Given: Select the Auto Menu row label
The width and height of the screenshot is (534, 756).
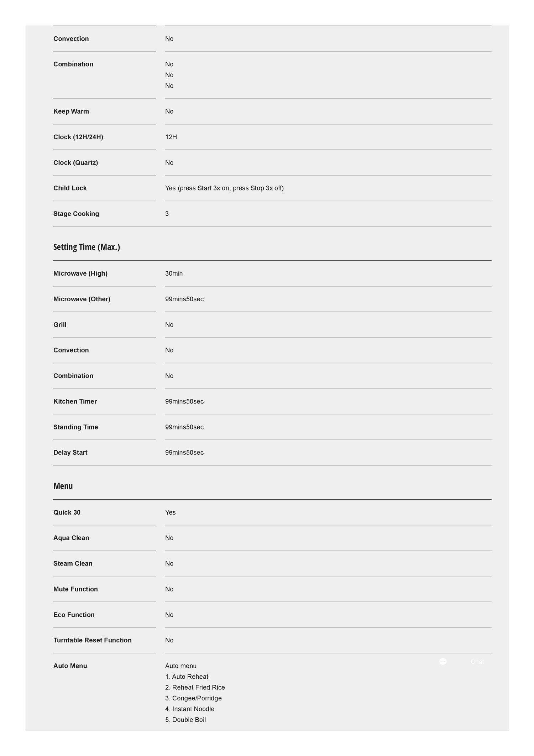Looking at the screenshot, I should coord(70,666).
